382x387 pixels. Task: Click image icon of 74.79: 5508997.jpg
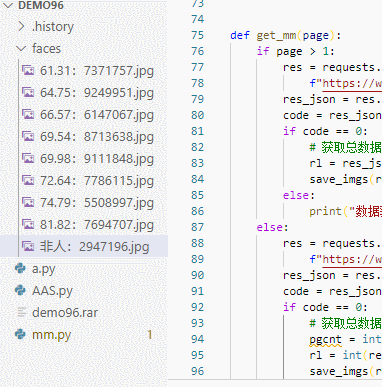coord(28,202)
